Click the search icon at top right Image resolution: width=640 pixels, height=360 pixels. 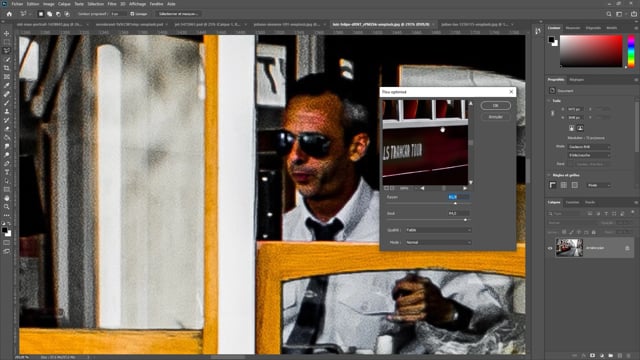tap(609, 14)
